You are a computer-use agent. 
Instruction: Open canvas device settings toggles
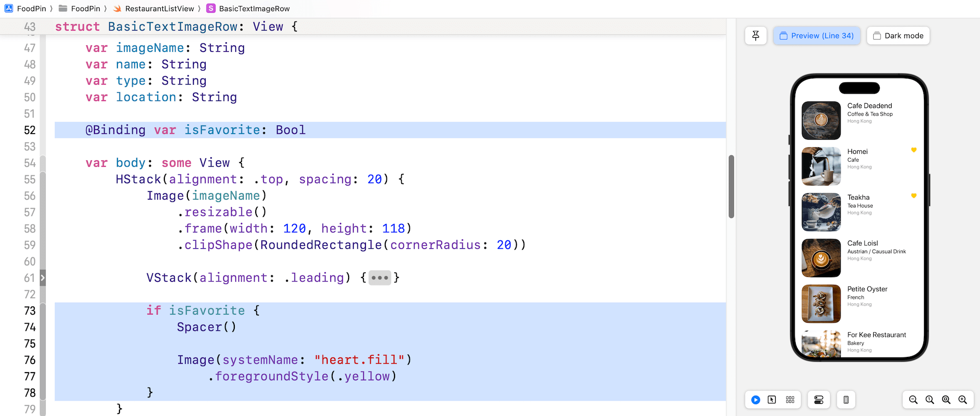(819, 400)
